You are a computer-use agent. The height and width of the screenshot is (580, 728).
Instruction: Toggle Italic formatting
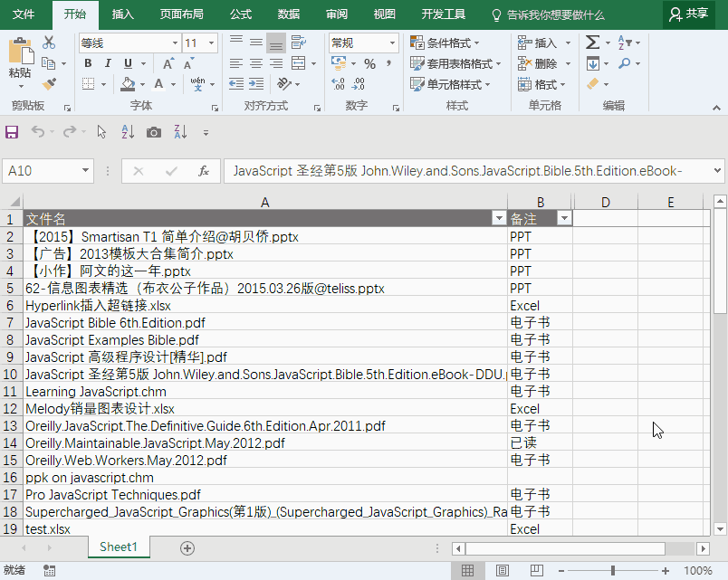point(108,63)
